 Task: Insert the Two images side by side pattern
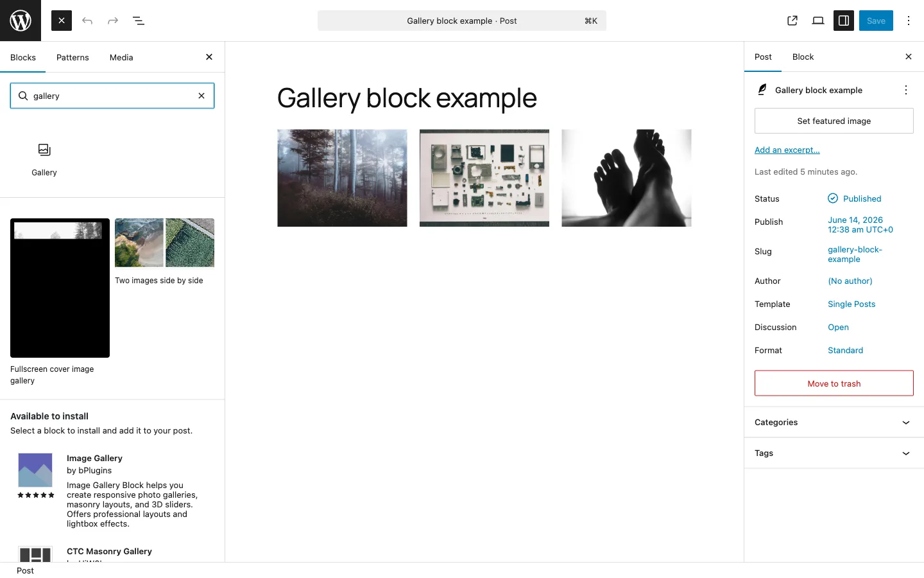[164, 252]
